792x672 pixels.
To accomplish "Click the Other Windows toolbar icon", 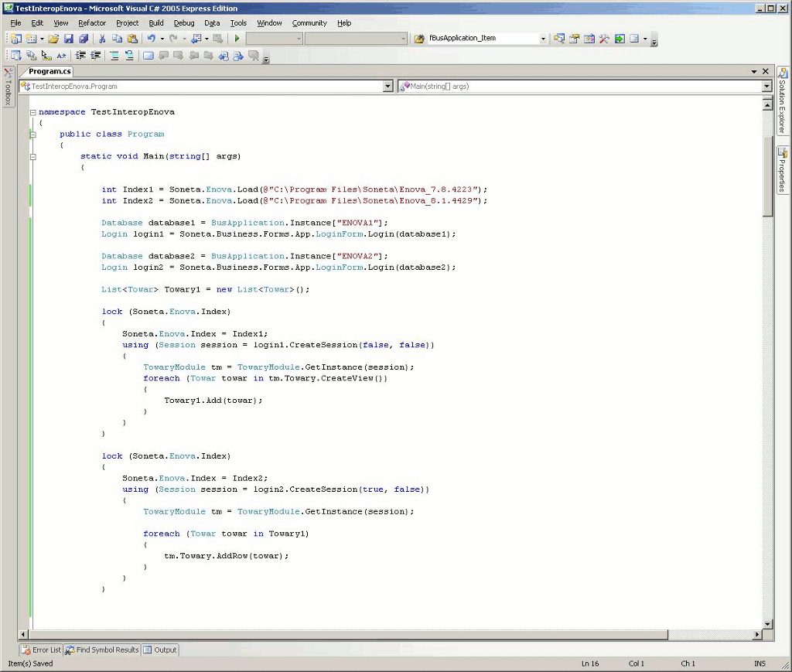I will [x=634, y=39].
